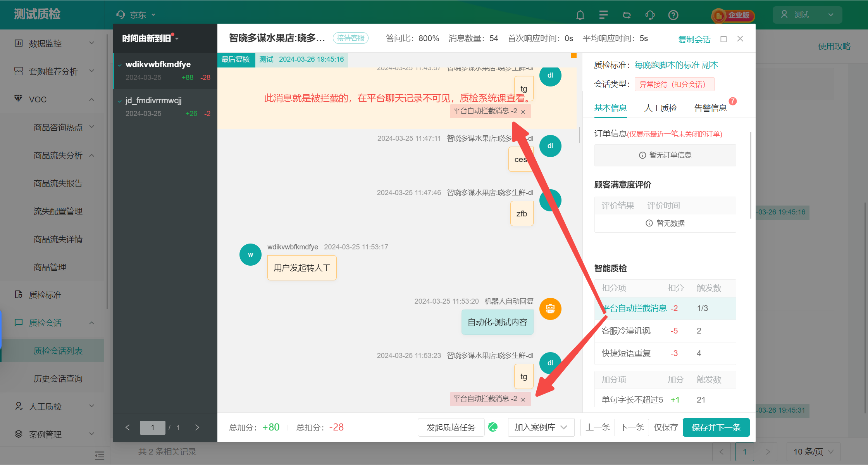Open the notification bell icon
This screenshot has width=868, height=465.
[580, 15]
